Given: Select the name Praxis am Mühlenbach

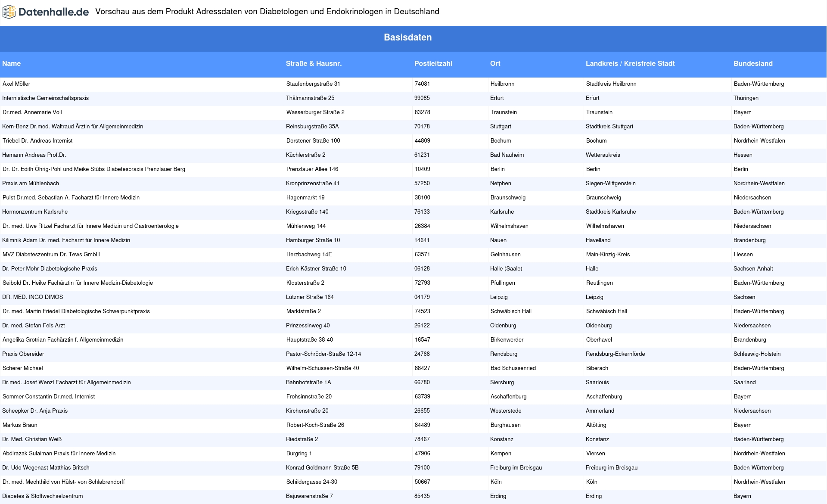Looking at the screenshot, I should 31,184.
